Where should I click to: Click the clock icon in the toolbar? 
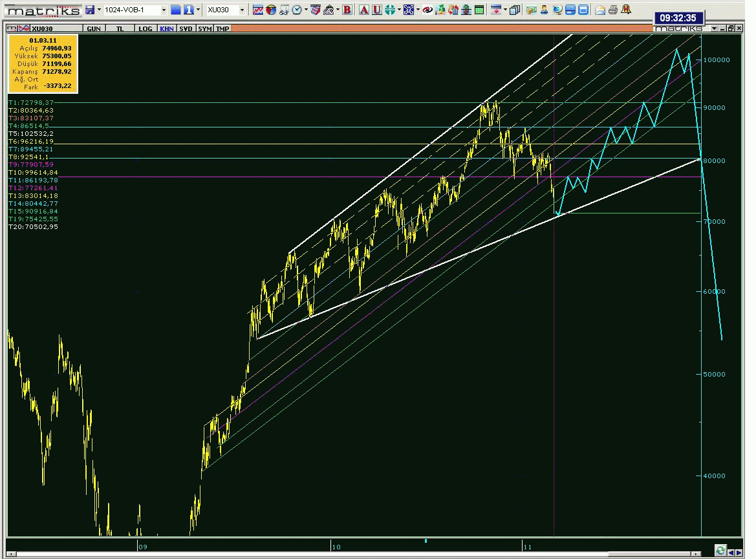click(296, 10)
